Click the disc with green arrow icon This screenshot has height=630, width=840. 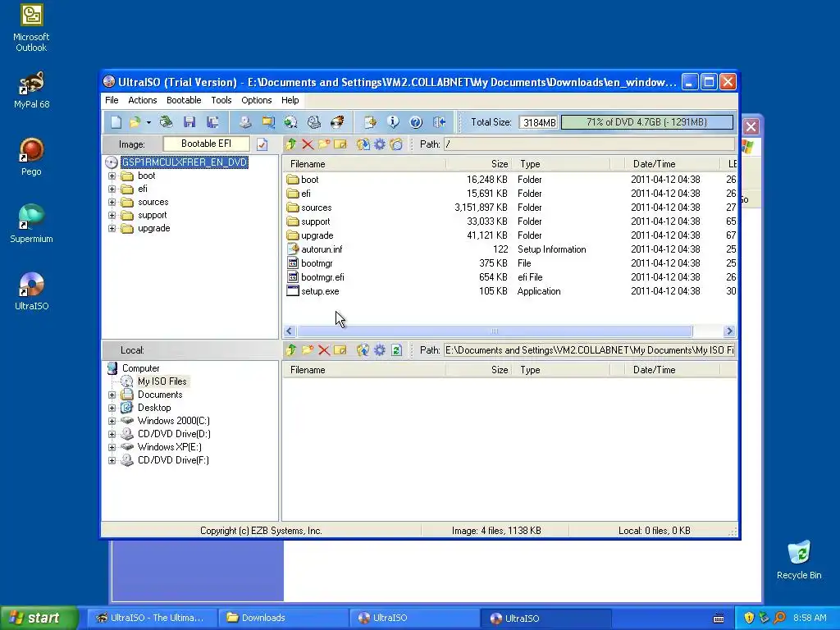pos(291,122)
